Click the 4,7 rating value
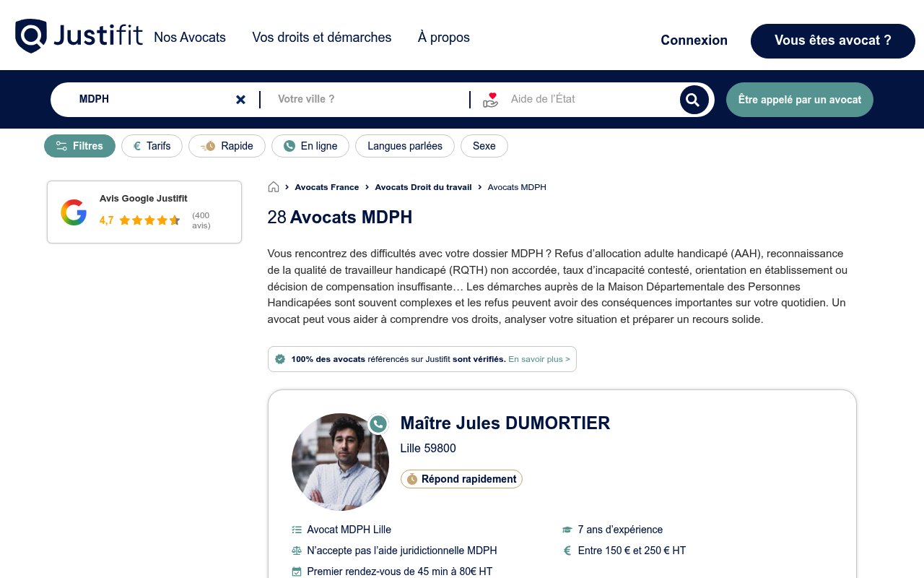The width and height of the screenshot is (924, 578). (x=107, y=220)
